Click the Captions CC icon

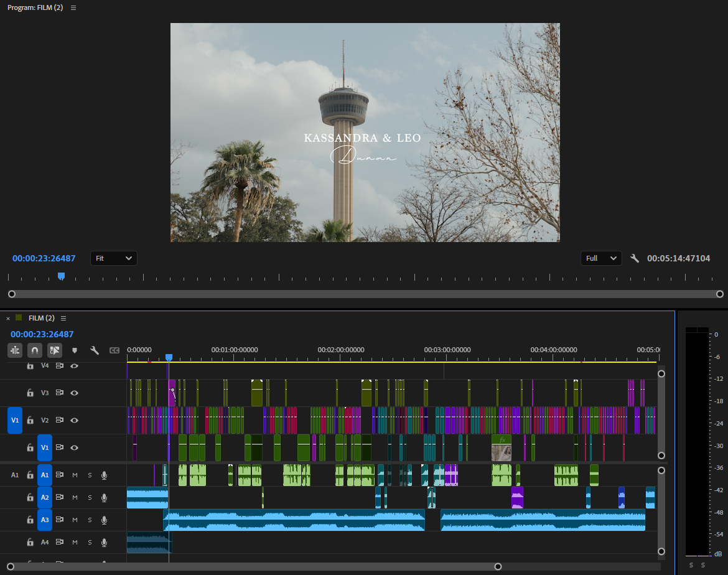tap(114, 350)
